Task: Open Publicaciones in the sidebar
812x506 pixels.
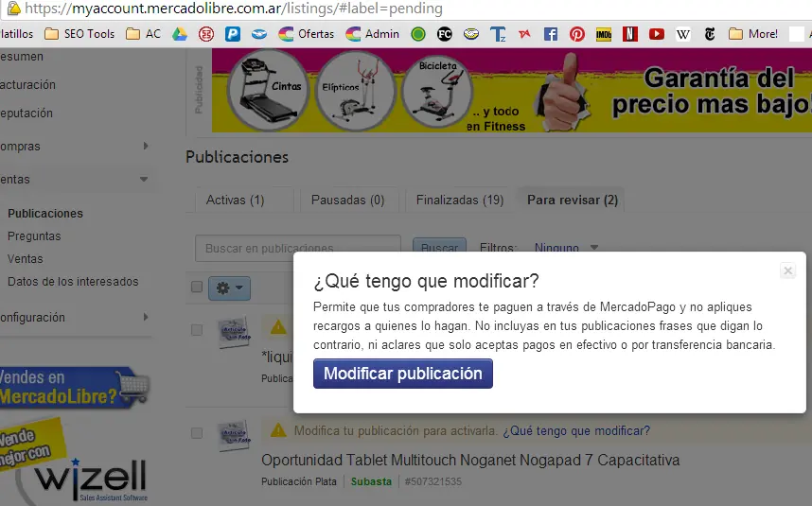Action: 45,213
